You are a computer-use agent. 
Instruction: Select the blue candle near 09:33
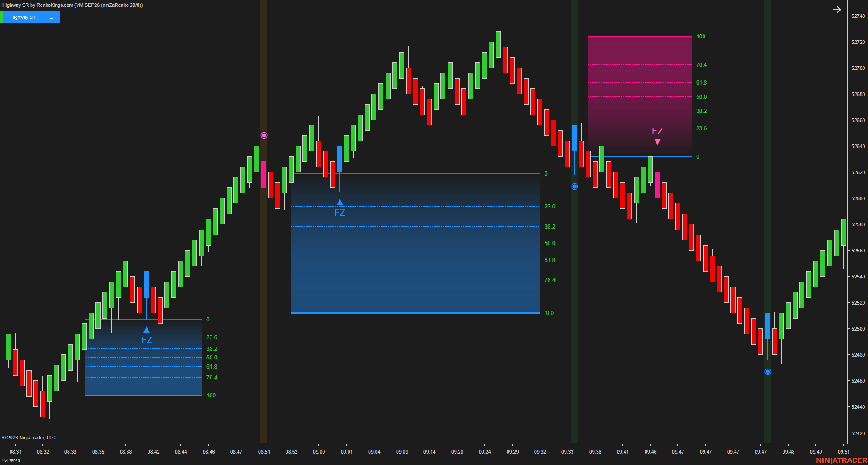click(x=574, y=138)
